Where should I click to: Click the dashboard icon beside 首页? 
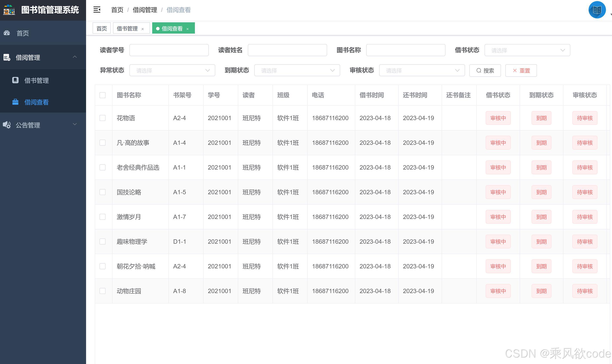tap(7, 33)
